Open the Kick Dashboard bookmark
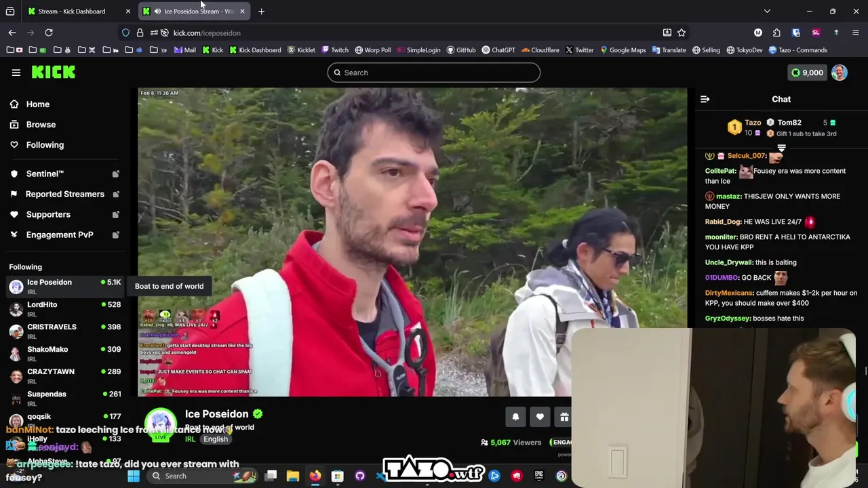The image size is (868, 488). click(255, 50)
